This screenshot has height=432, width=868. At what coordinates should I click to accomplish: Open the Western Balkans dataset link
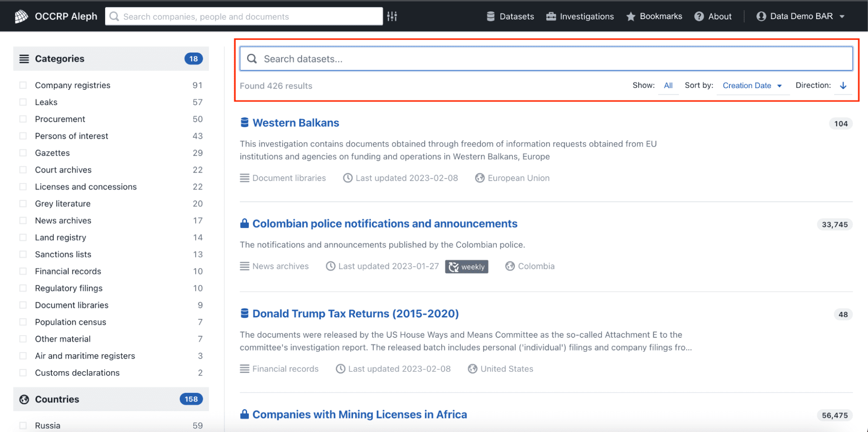point(296,123)
